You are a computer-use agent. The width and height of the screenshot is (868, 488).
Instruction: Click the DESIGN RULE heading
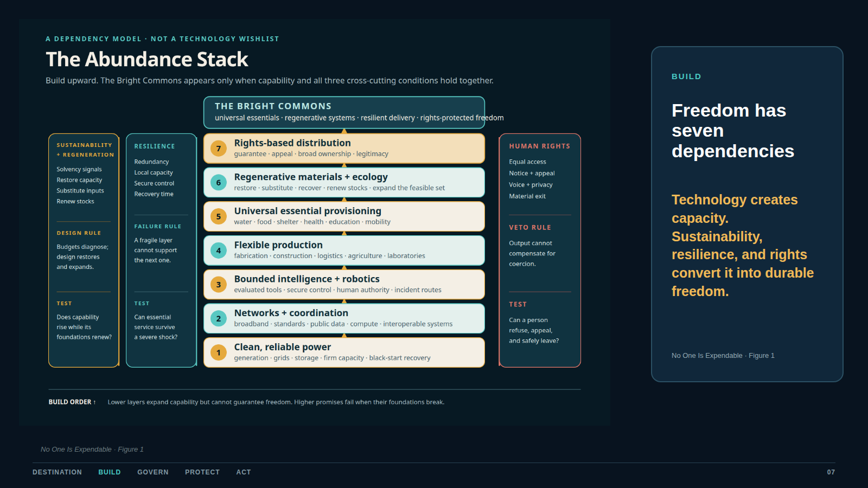tap(79, 233)
